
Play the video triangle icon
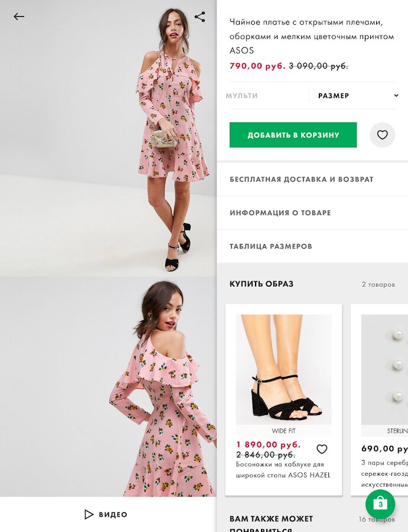[x=89, y=514]
